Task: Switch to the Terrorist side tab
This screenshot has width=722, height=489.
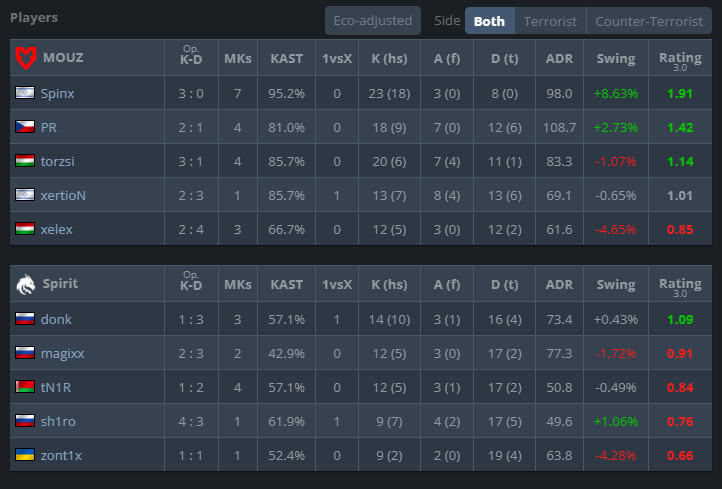Action: (x=550, y=21)
